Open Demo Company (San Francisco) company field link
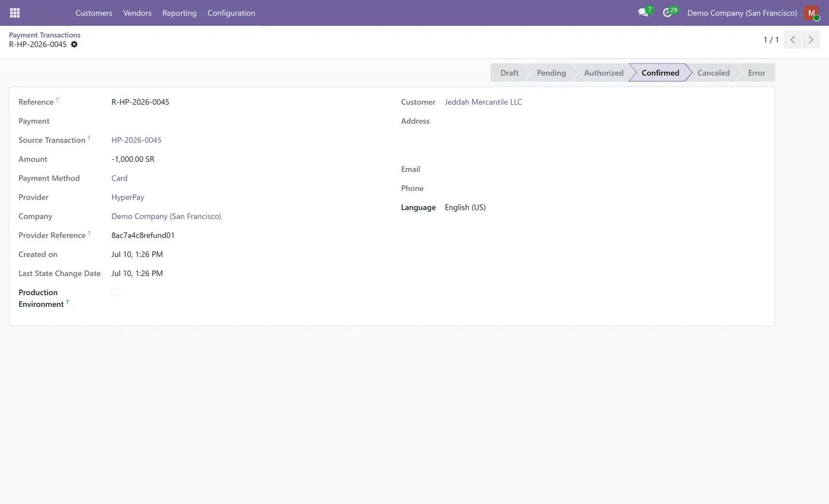 (x=166, y=216)
